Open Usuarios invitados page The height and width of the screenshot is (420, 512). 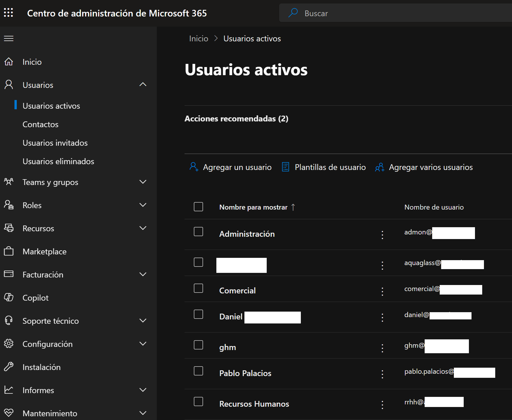tap(55, 143)
